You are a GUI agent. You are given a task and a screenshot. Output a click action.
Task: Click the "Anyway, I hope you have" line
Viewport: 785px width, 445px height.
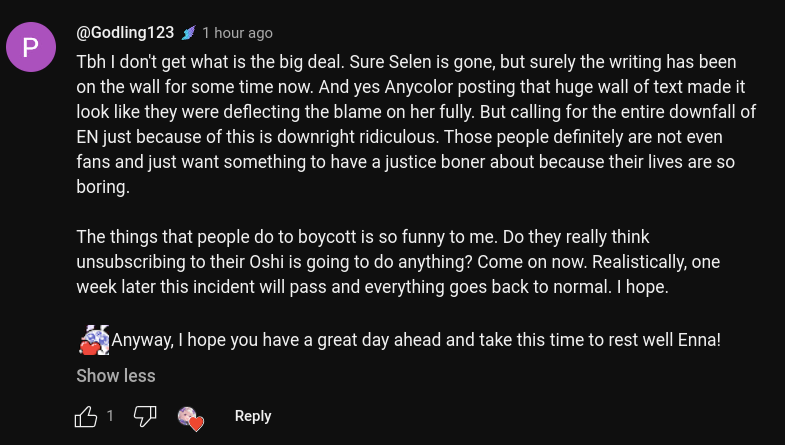(415, 340)
